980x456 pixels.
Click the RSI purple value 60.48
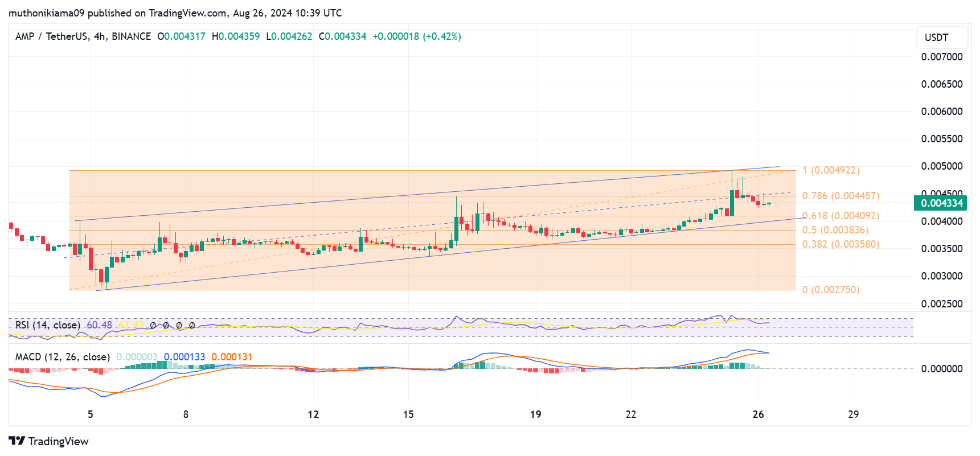pos(99,325)
